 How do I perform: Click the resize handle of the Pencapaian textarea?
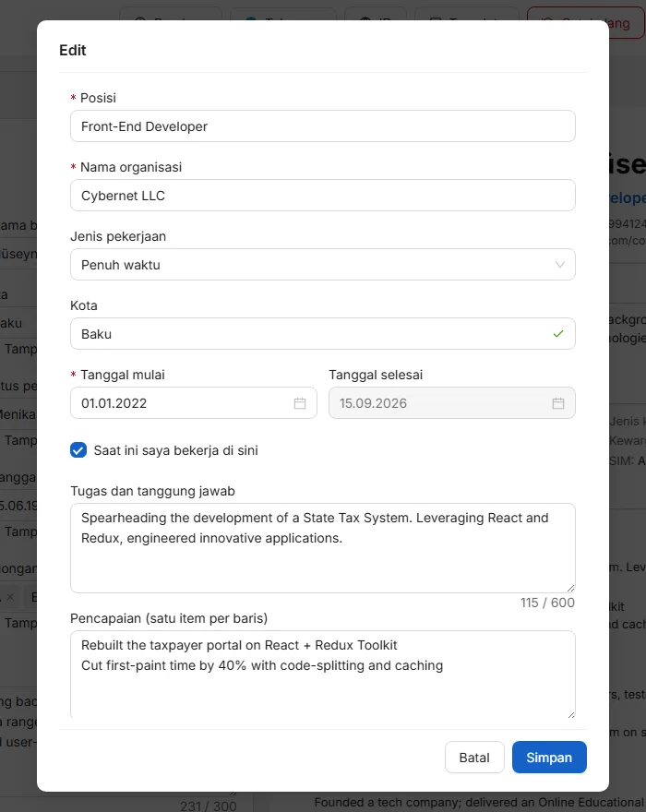(570, 714)
